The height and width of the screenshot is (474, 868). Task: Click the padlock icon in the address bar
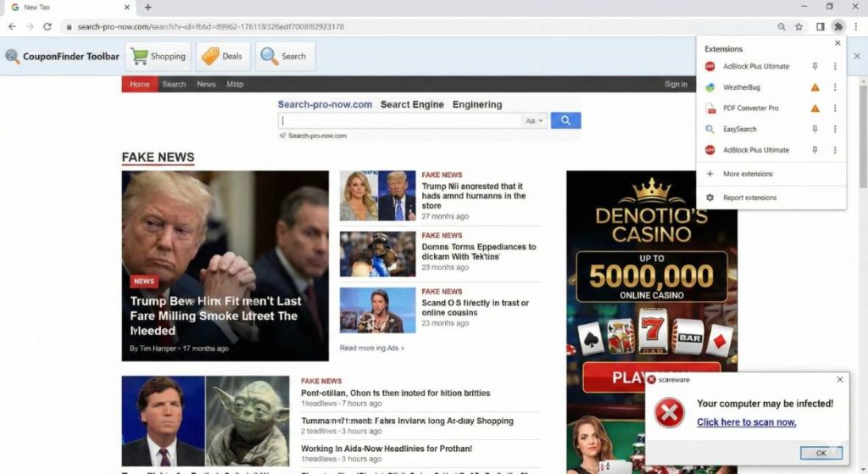point(69,26)
